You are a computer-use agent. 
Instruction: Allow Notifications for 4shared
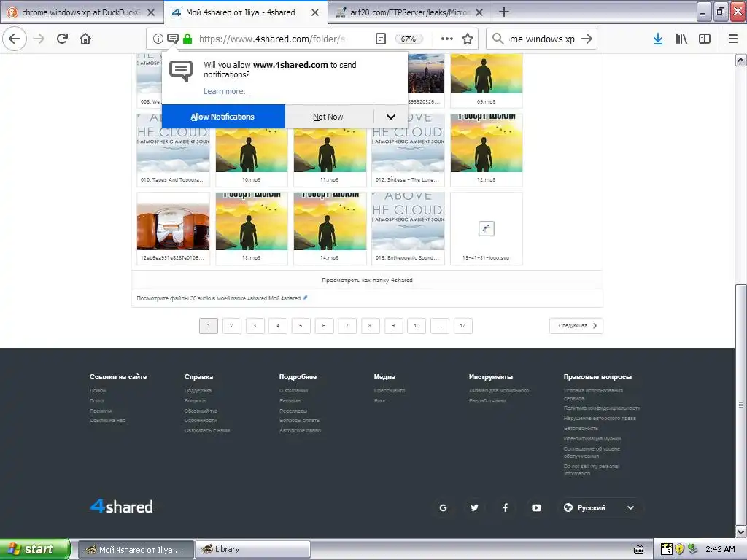[x=223, y=117]
